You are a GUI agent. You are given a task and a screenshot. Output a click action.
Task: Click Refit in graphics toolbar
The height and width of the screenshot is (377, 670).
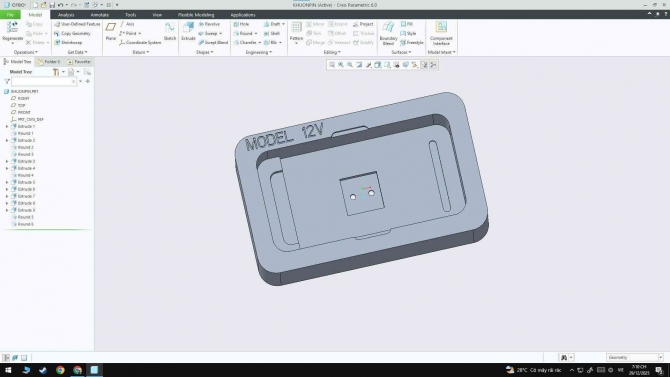coord(332,65)
